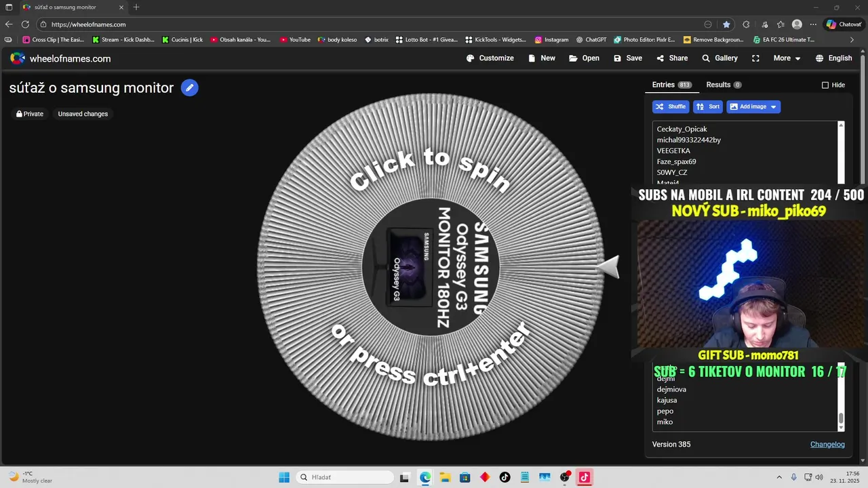Image resolution: width=868 pixels, height=488 pixels.
Task: Open TikTok black icon in taskbar
Action: (505, 477)
